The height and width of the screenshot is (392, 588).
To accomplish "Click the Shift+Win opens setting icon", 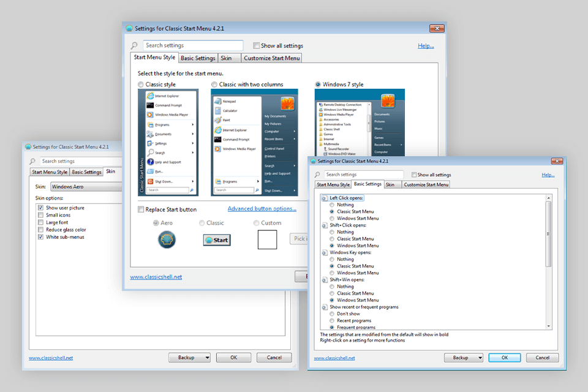I will click(325, 280).
